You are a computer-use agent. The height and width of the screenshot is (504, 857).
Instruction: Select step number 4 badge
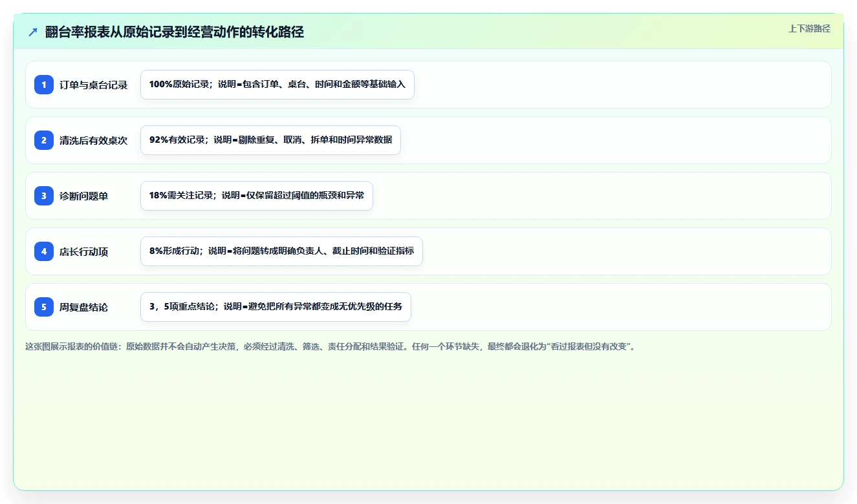point(44,251)
